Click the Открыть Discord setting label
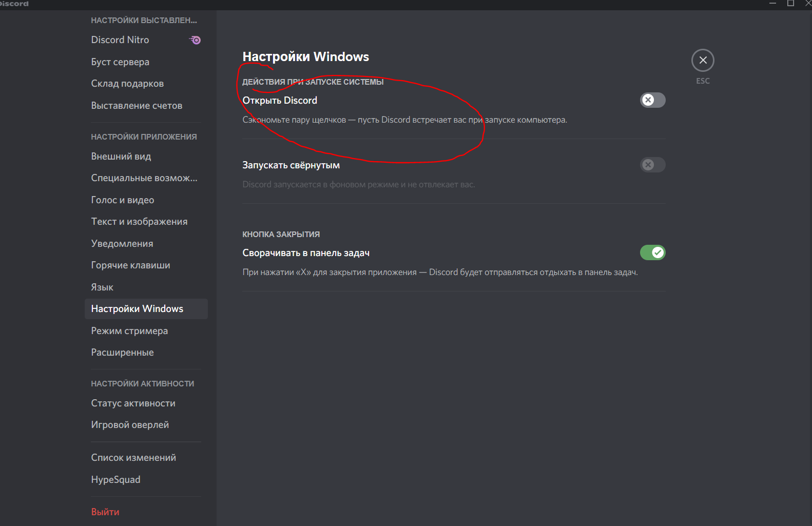Screen dimensions: 812x526 tap(280, 101)
